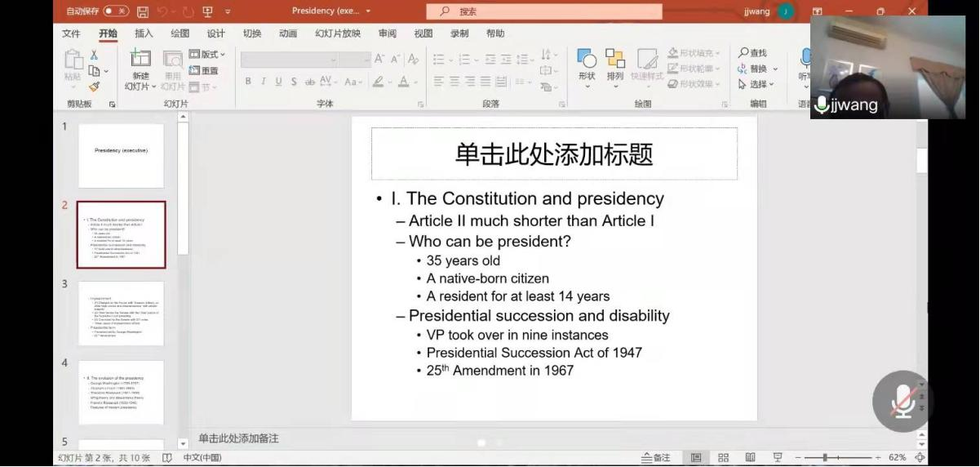Click Find (查找) magnifier icon
The height and width of the screenshot is (467, 980).
(x=743, y=53)
